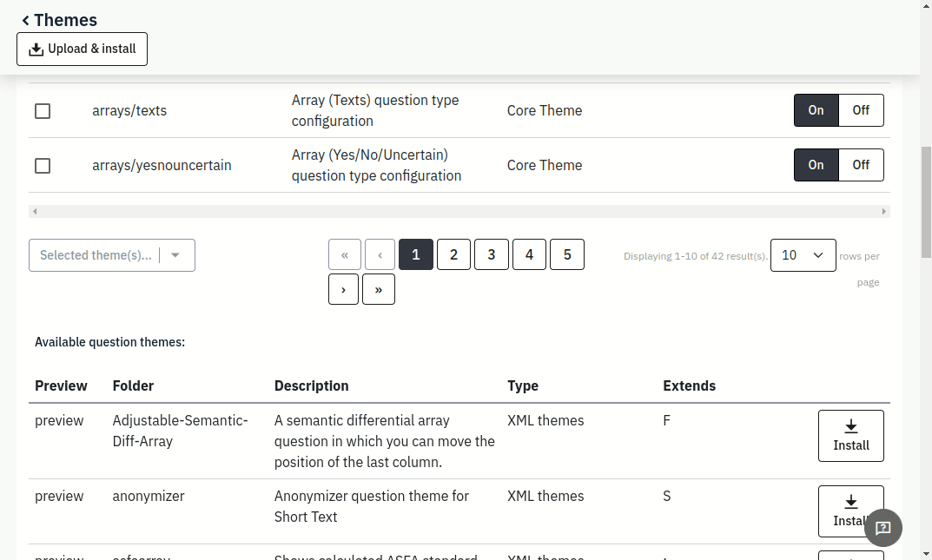Click the next page arrow

tap(344, 290)
